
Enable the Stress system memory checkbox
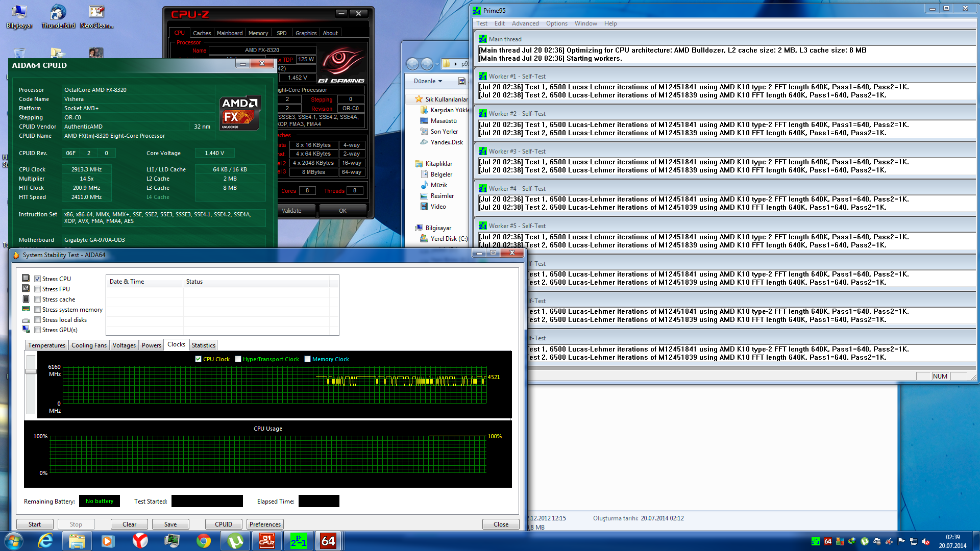point(37,310)
